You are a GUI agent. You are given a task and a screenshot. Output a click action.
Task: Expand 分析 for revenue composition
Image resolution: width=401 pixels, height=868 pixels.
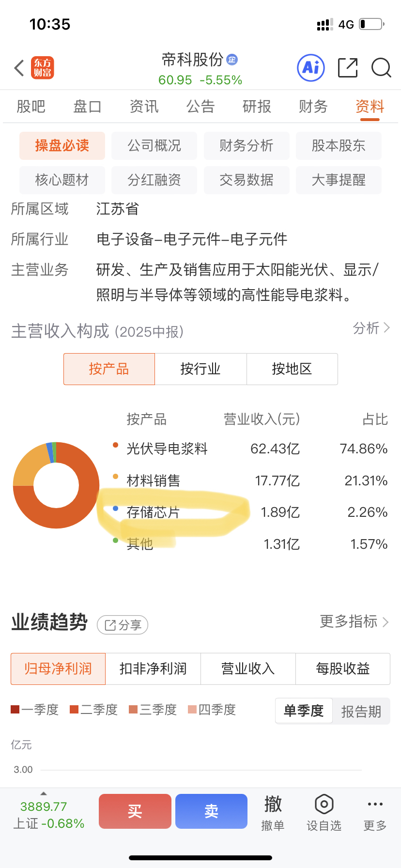tap(371, 328)
